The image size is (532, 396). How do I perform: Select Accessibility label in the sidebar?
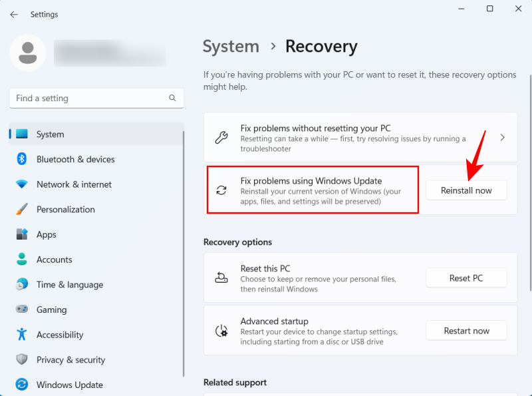click(60, 335)
